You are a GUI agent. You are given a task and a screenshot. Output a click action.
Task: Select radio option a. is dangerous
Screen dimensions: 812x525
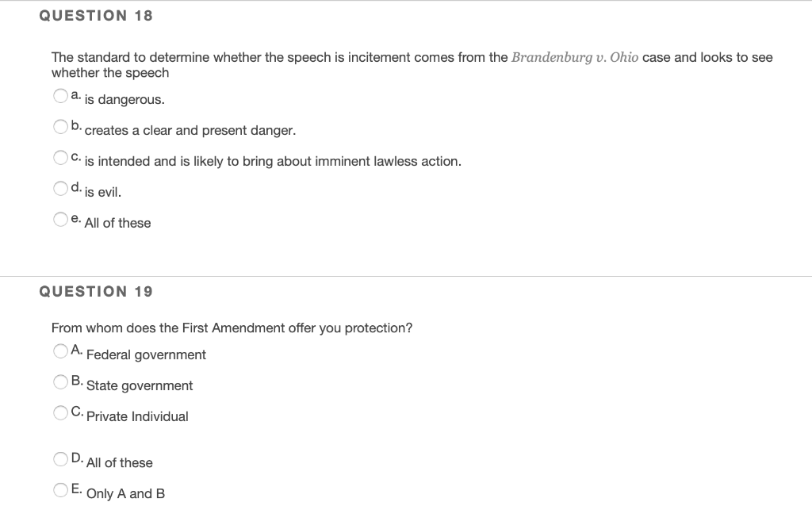pyautogui.click(x=60, y=95)
